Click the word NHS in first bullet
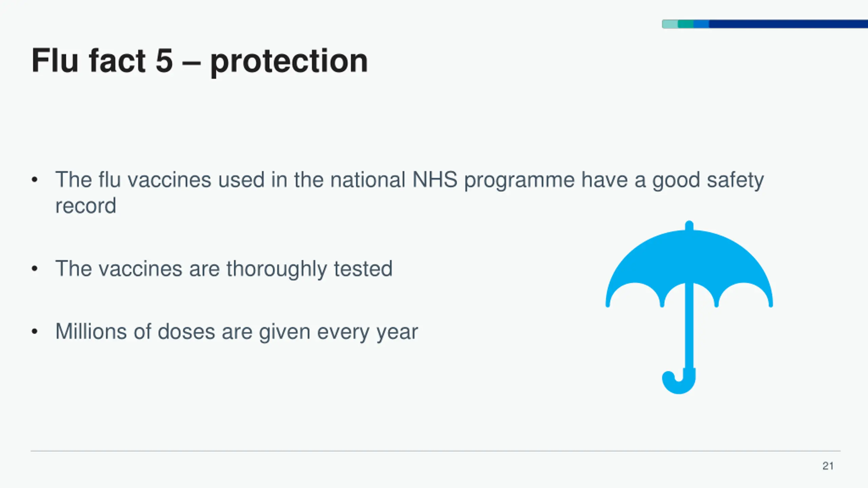The image size is (868, 488). (435, 180)
